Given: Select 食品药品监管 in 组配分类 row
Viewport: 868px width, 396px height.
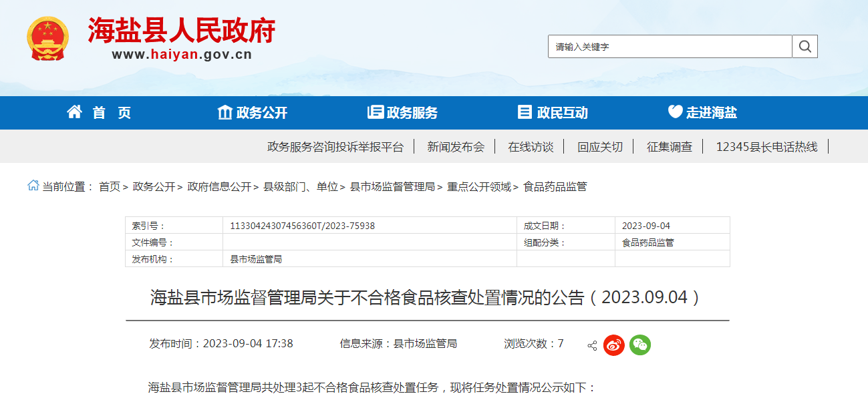Looking at the screenshot, I should tap(648, 242).
